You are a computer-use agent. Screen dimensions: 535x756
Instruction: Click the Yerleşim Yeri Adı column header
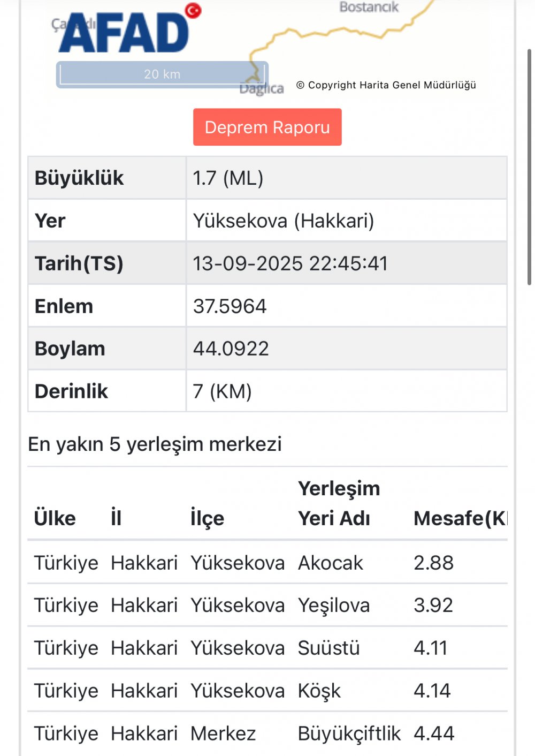coord(339,503)
